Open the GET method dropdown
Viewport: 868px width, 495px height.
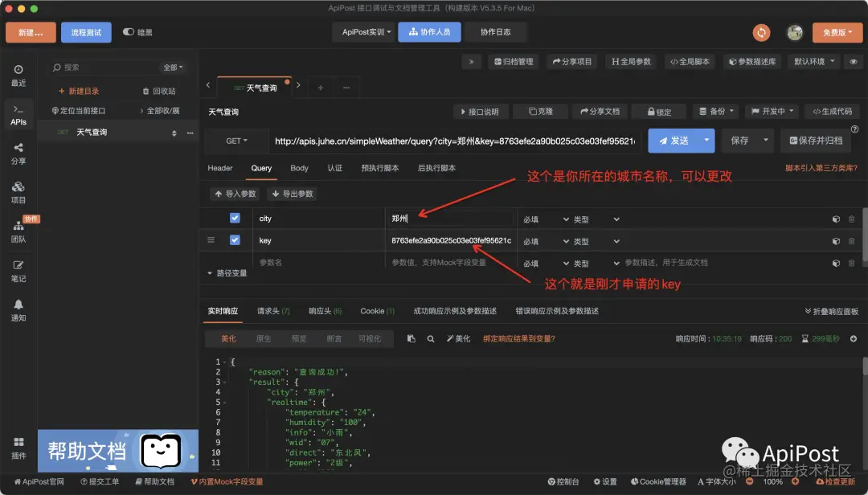[236, 141]
